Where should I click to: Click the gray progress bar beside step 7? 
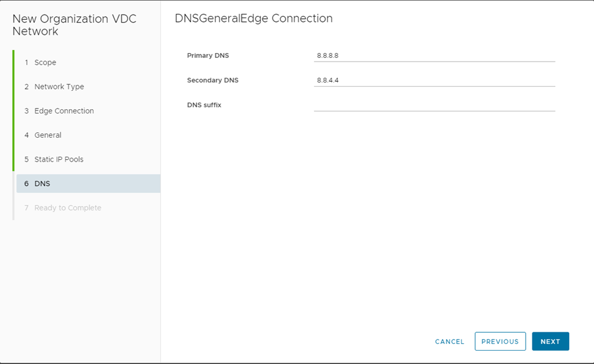[13, 208]
